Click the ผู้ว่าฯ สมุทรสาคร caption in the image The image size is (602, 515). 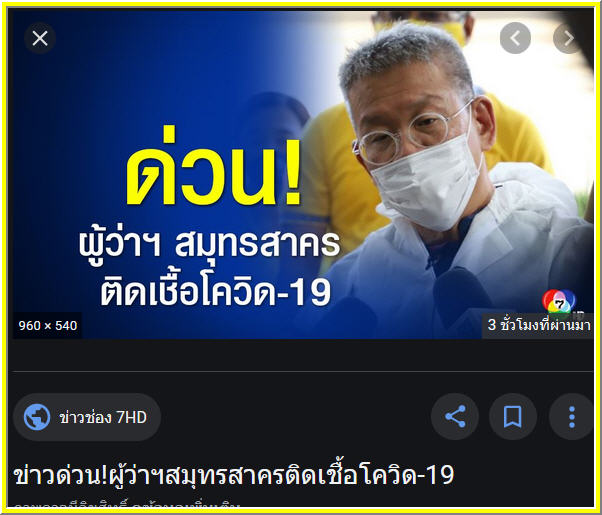click(210, 242)
